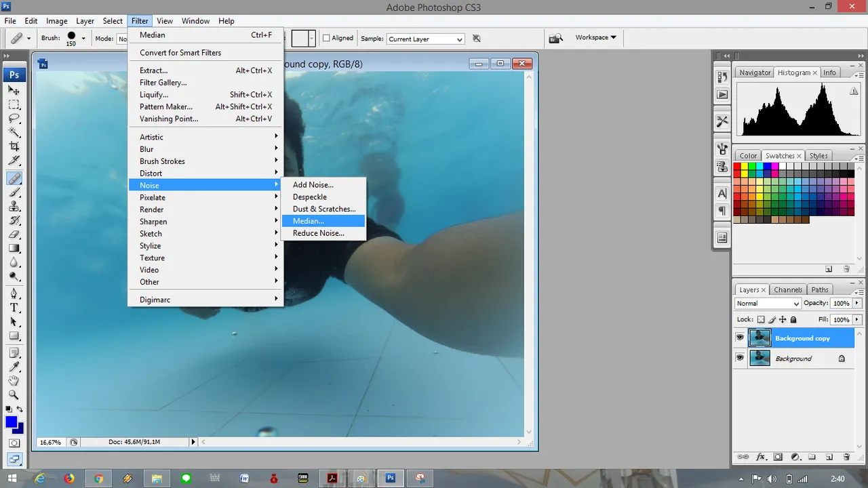868x488 pixels.
Task: Select the History Brush tool
Action: (14, 221)
